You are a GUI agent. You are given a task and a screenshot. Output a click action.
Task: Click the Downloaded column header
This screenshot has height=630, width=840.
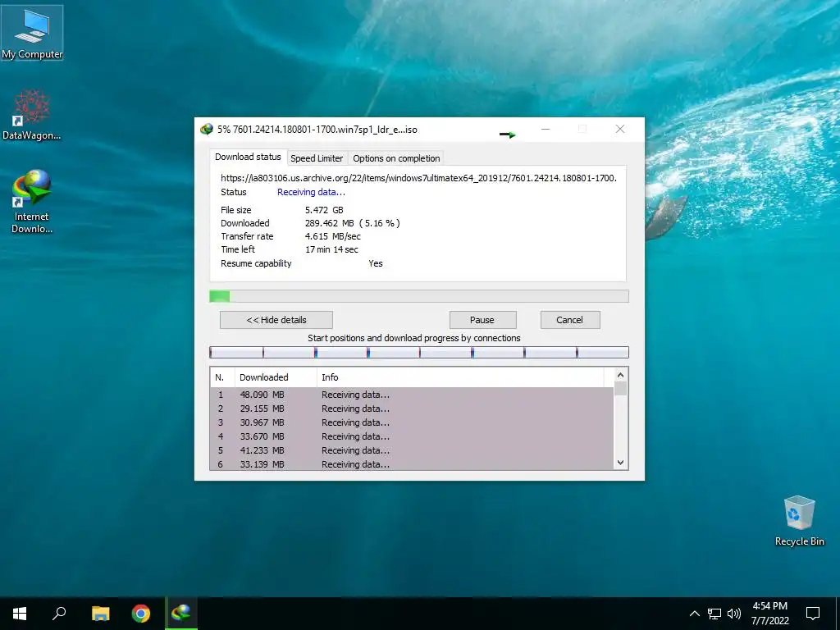[x=276, y=377]
